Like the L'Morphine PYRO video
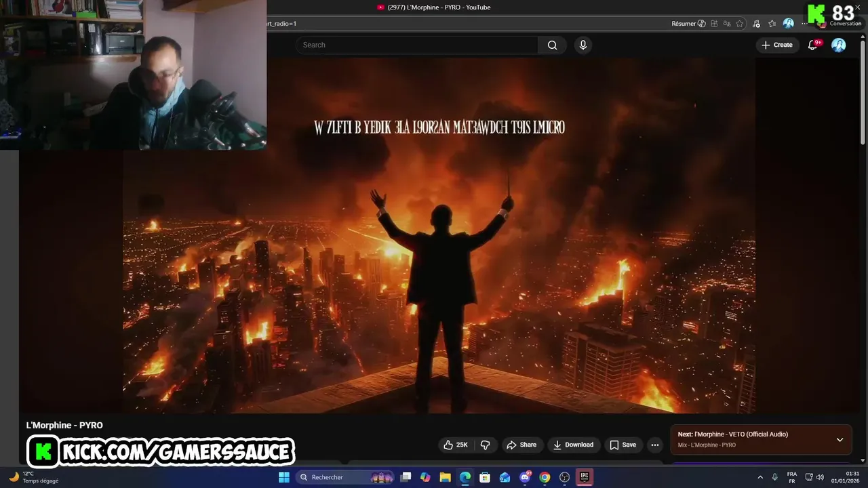Image resolution: width=868 pixels, height=488 pixels. click(455, 445)
